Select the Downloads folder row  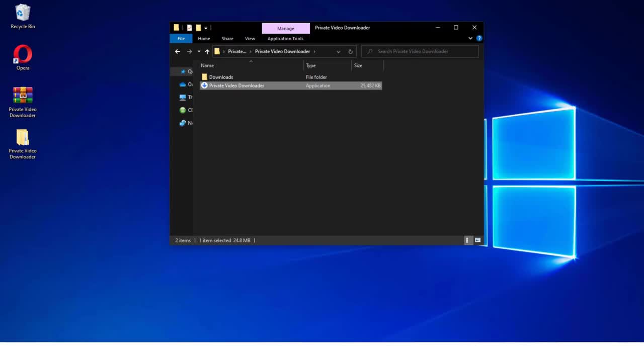pos(291,77)
